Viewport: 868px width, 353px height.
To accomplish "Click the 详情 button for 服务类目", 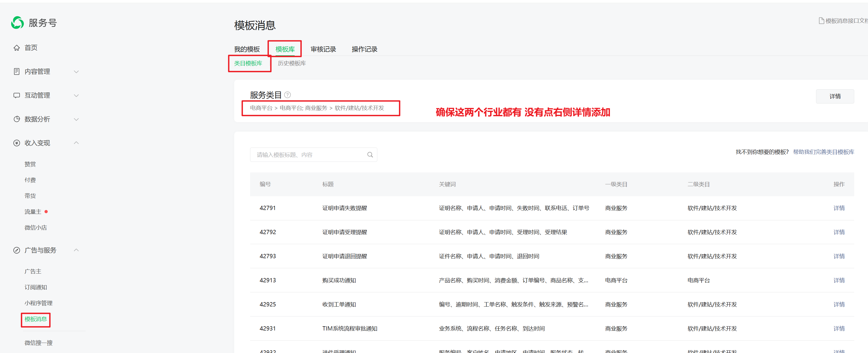I will pos(835,96).
